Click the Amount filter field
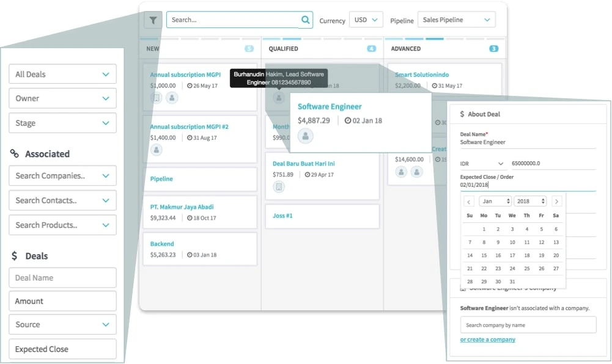This screenshot has height=364, width=612. click(x=62, y=301)
